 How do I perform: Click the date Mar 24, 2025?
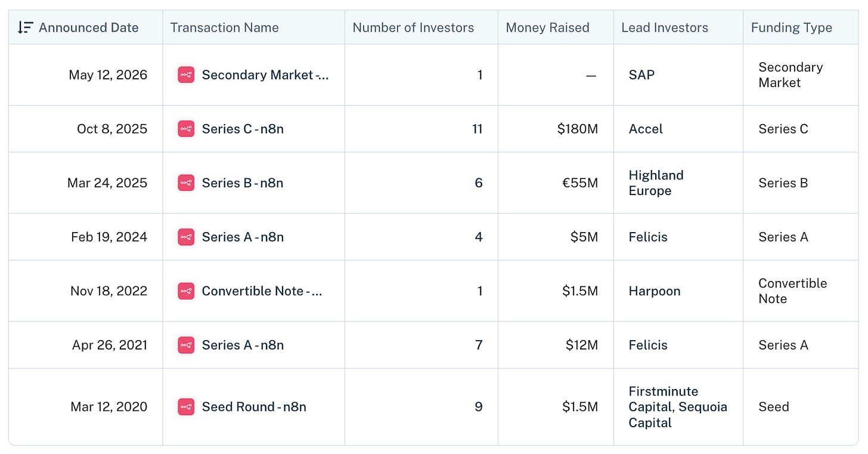click(107, 183)
